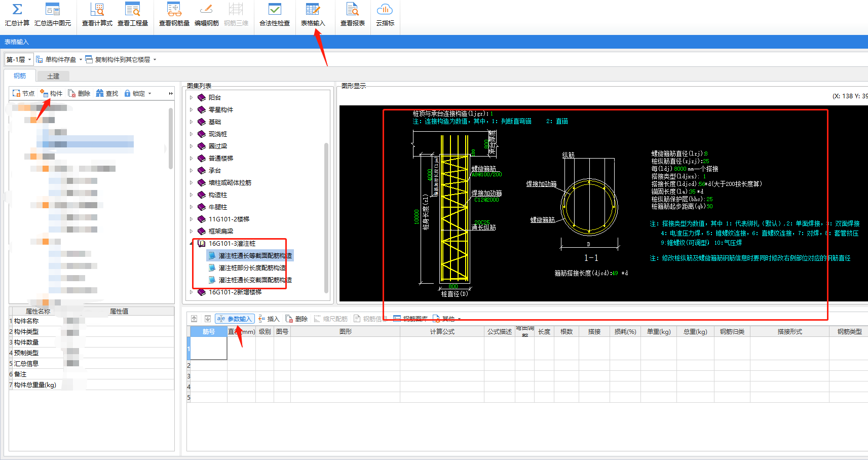Click 构件总重量(kg) property row
Screen dimensions: 868x460
pyautogui.click(x=91, y=385)
